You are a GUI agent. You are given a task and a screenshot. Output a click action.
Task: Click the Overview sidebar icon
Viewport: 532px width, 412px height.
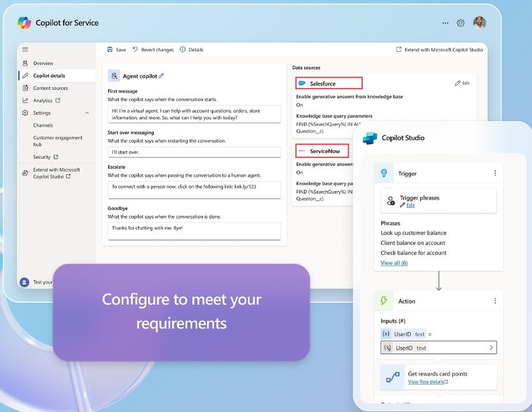(25, 63)
